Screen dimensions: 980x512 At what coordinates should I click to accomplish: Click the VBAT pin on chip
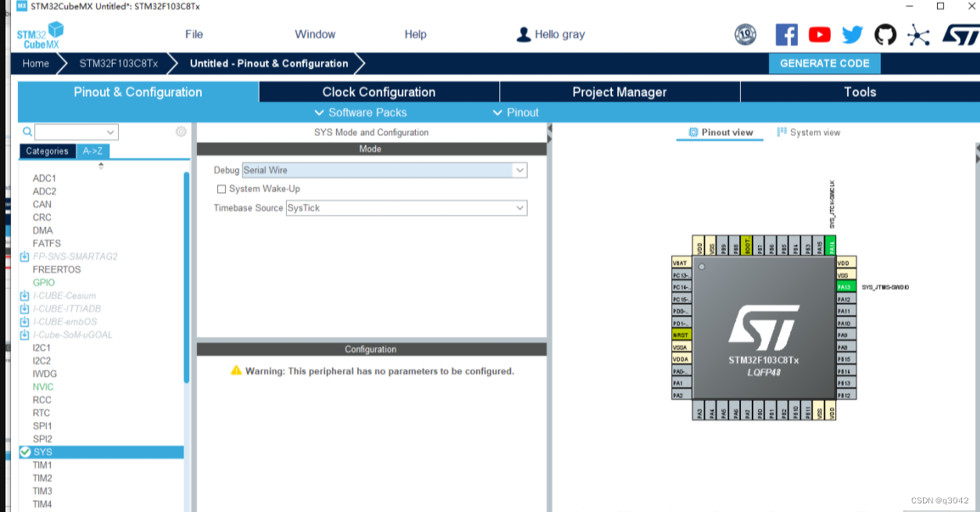pyautogui.click(x=681, y=263)
